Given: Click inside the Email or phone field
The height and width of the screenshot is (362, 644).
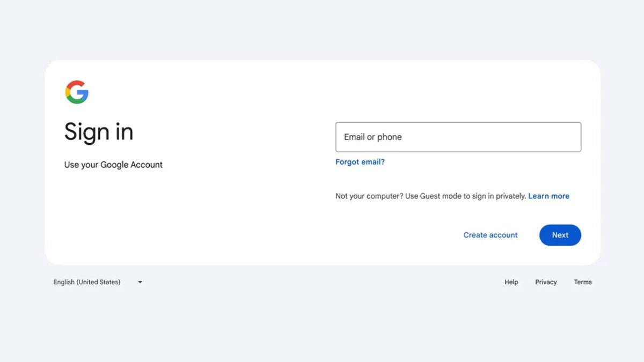Looking at the screenshot, I should click(x=458, y=137).
